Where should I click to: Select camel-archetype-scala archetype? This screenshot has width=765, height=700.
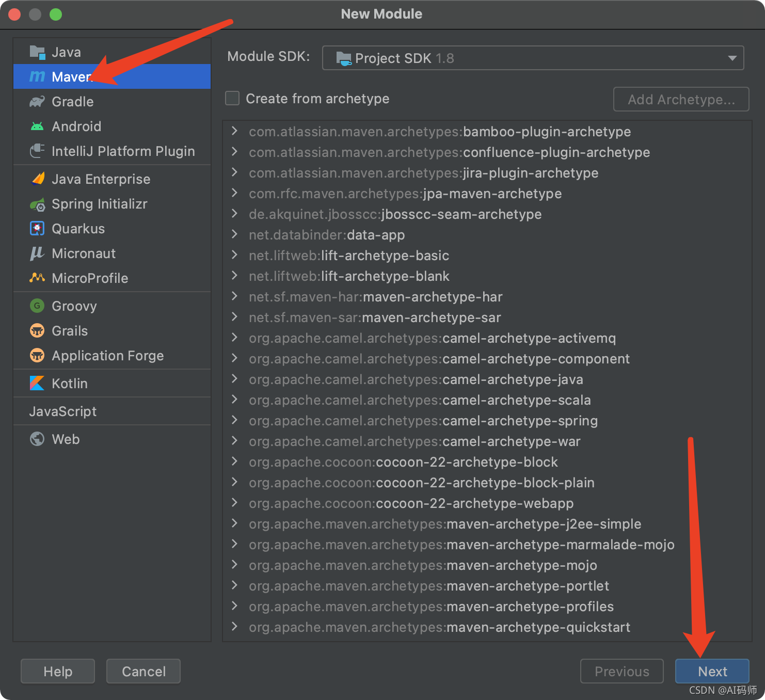click(x=420, y=400)
